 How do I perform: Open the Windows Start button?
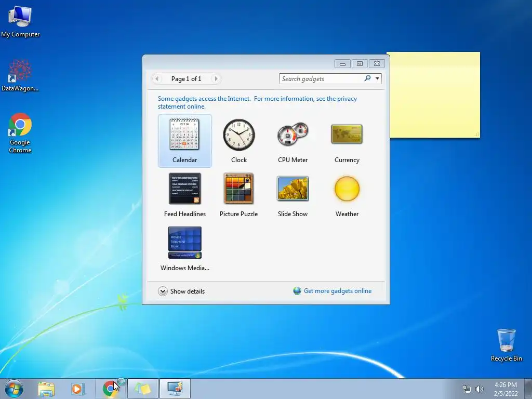point(14,389)
